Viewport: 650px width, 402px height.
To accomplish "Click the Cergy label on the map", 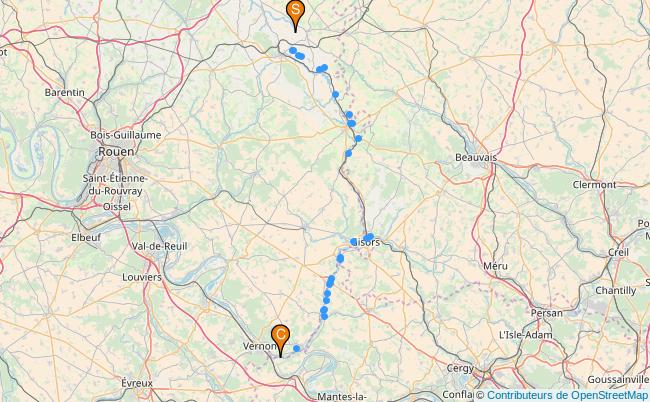I will [x=460, y=368].
